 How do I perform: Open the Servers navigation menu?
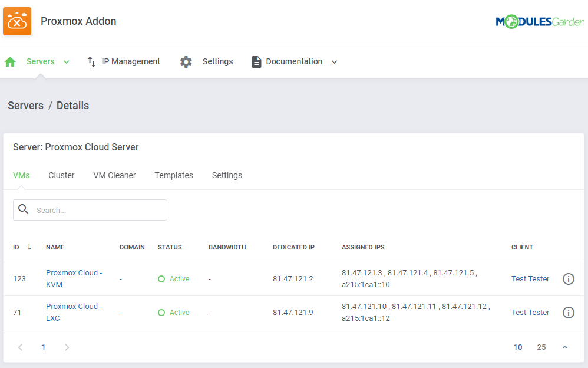tap(41, 61)
